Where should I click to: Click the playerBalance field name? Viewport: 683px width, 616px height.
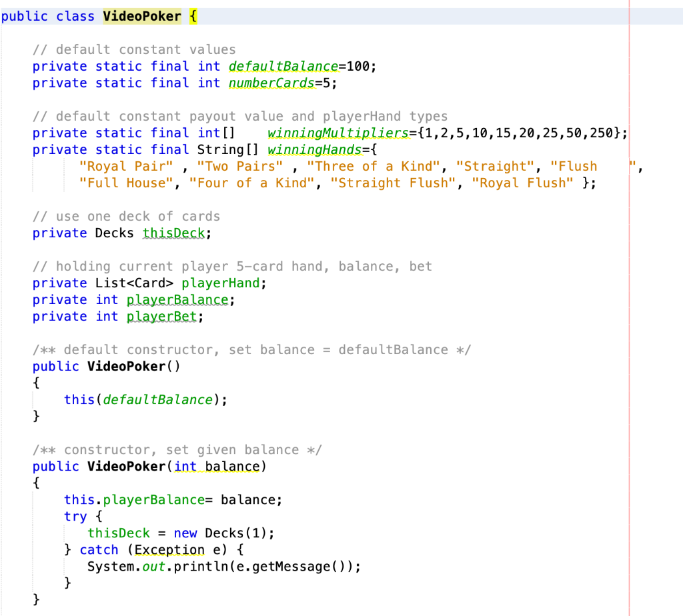pos(177,299)
